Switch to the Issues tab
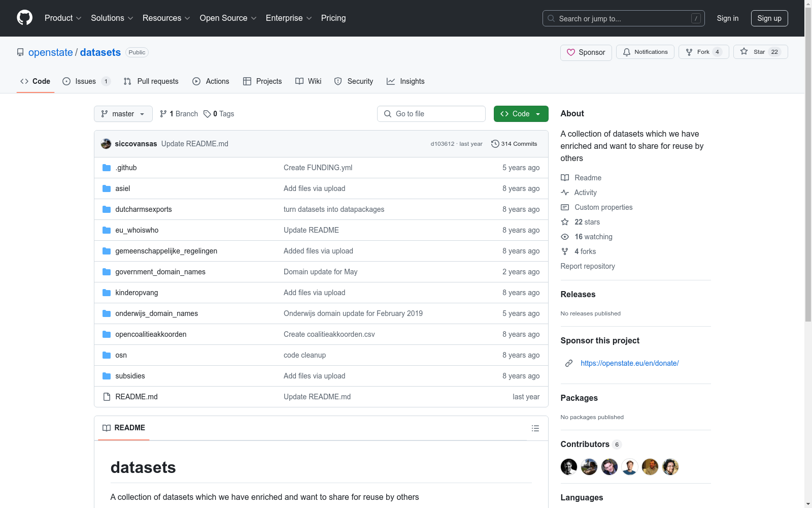Screen dimensions: 812x508 86,81
